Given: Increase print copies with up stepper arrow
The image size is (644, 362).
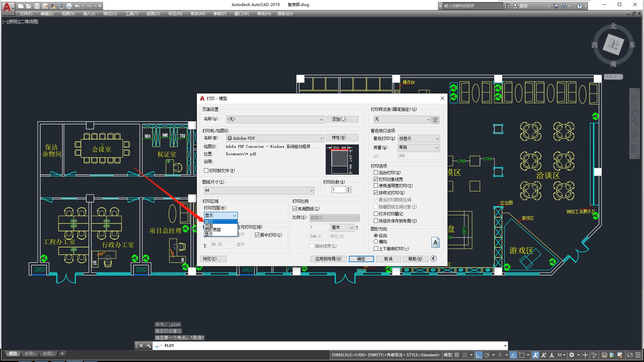Looking at the screenshot, I should point(348,188).
